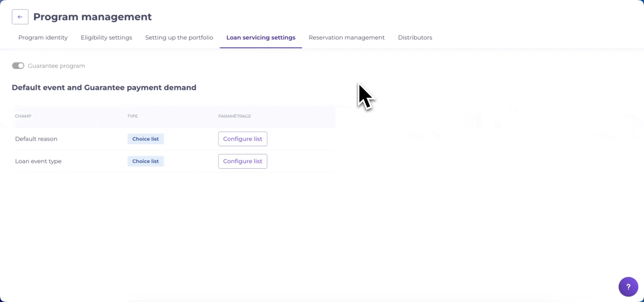Open the purple help question mark icon
The image size is (644, 302).
(x=628, y=287)
